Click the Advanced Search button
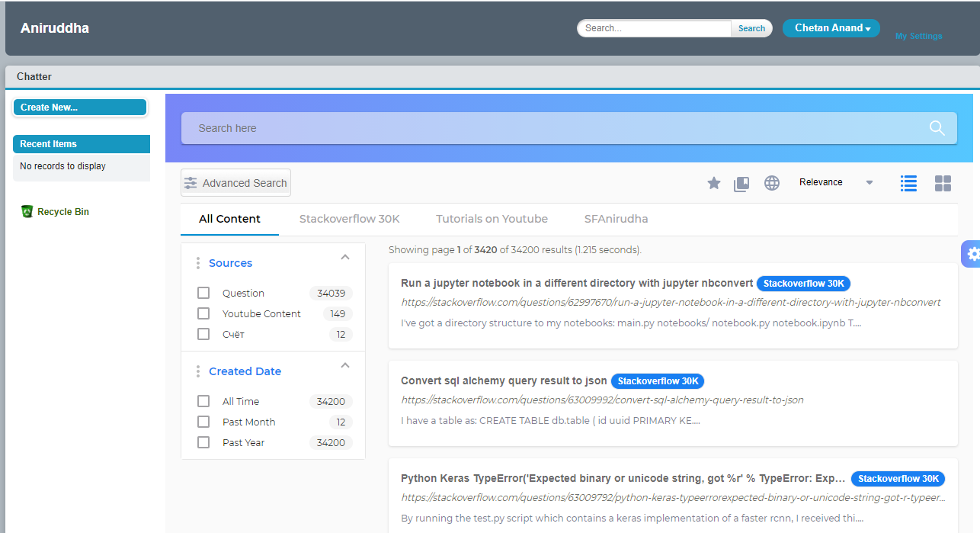This screenshot has height=533, width=980. click(x=235, y=183)
